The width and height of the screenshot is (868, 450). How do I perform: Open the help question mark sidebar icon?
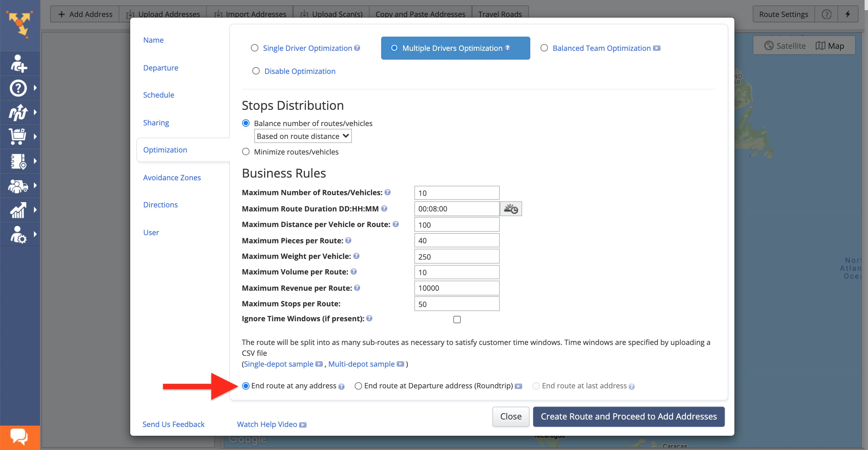pos(18,88)
